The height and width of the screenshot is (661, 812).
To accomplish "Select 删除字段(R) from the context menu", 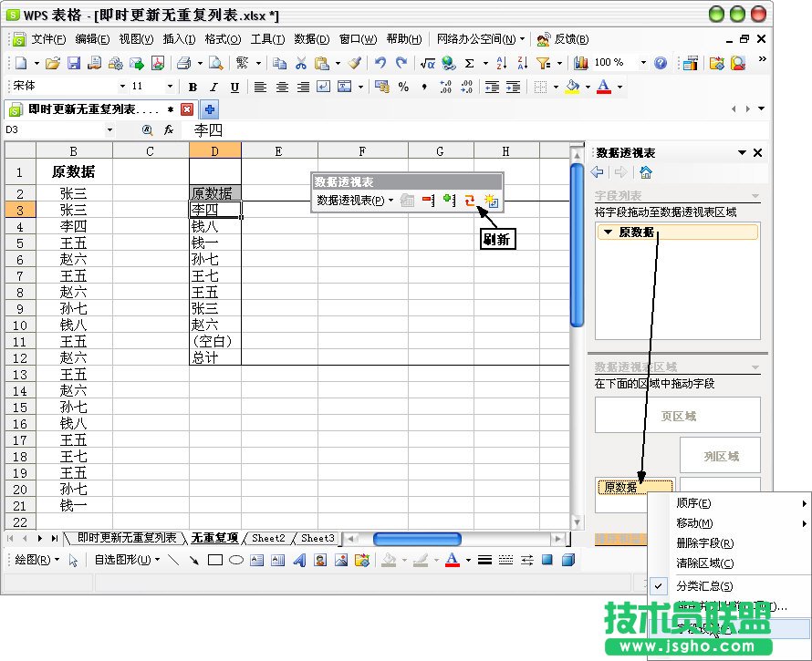I will [706, 543].
